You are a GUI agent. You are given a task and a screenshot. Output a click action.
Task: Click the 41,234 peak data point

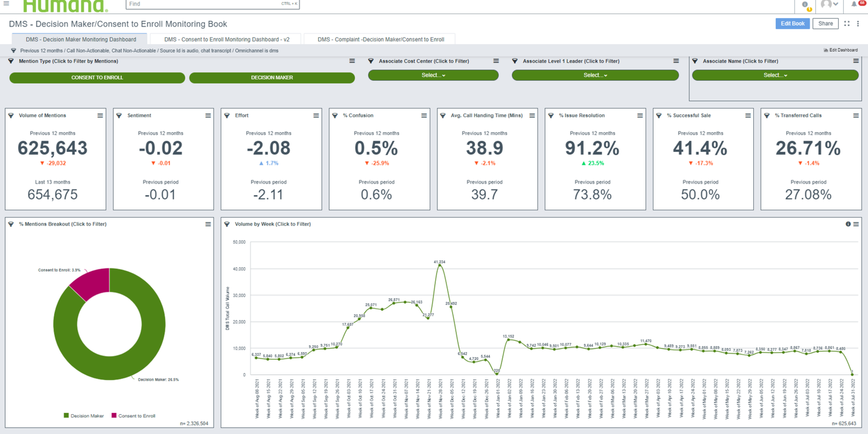click(x=440, y=265)
